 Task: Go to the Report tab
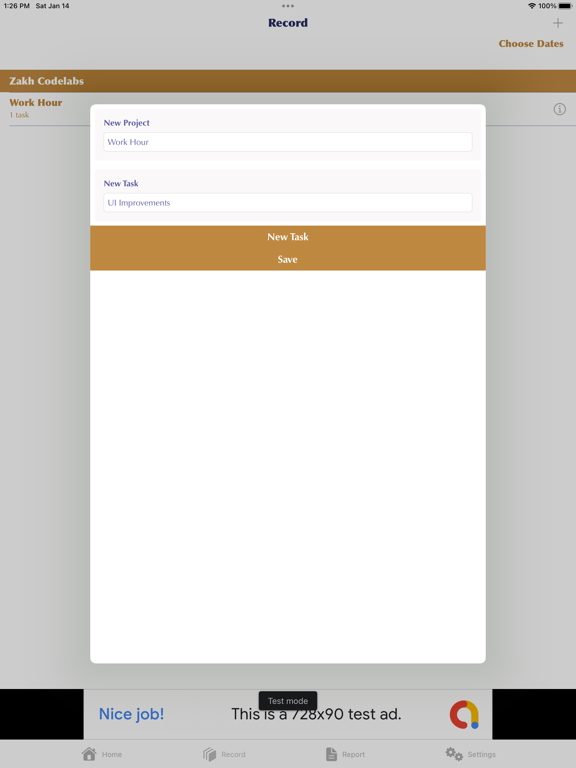[345, 754]
